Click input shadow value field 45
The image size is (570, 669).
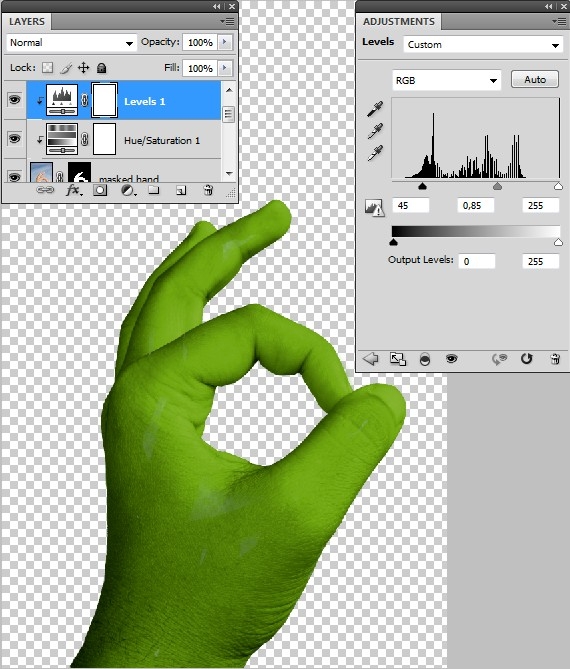point(411,205)
